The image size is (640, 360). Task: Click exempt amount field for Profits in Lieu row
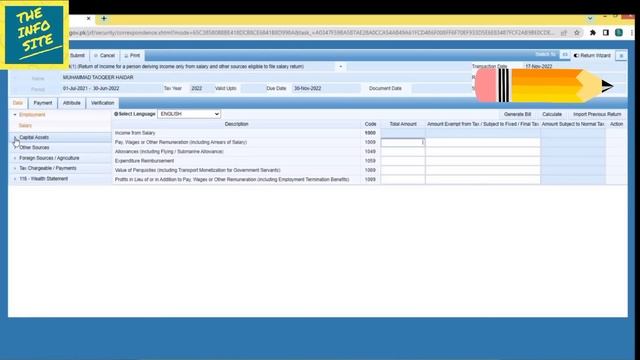click(483, 180)
